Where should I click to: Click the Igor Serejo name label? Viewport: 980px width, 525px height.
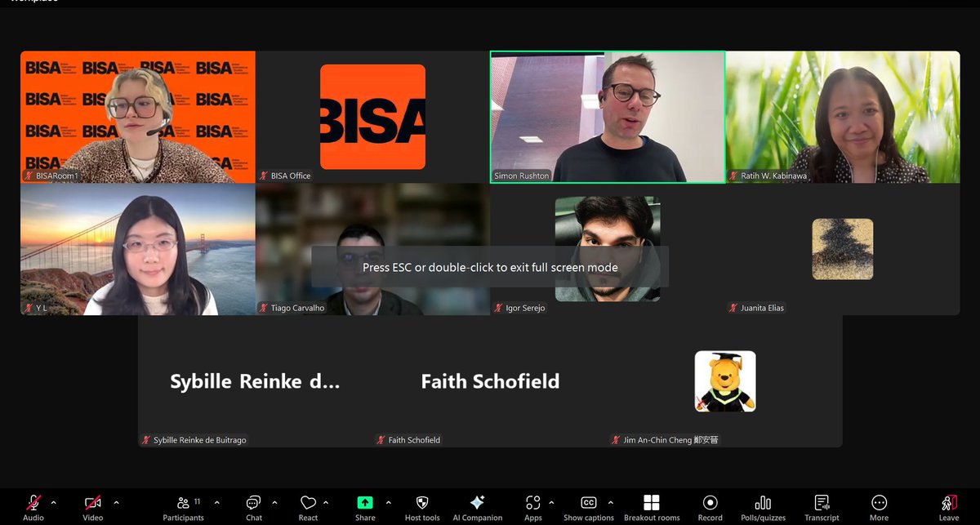pos(525,308)
